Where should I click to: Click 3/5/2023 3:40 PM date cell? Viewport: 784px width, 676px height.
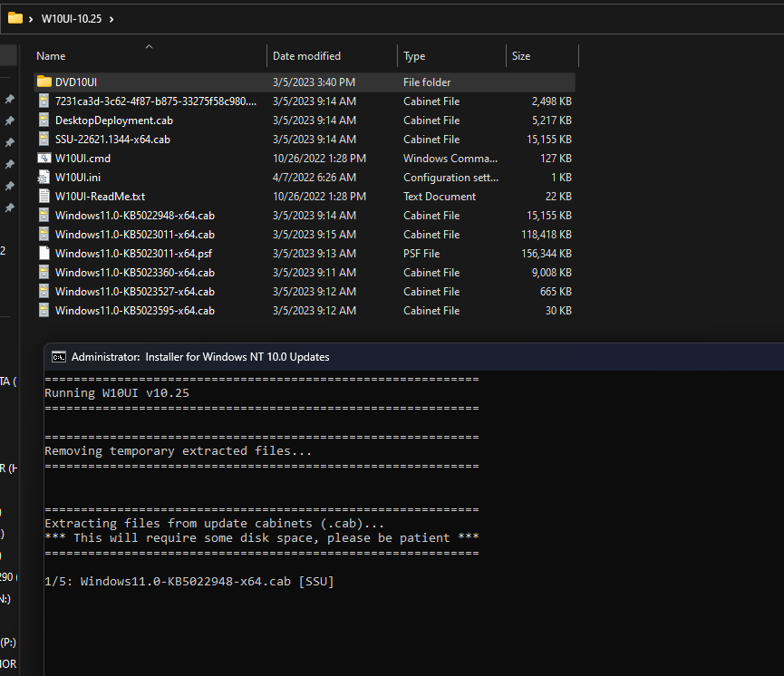[314, 82]
